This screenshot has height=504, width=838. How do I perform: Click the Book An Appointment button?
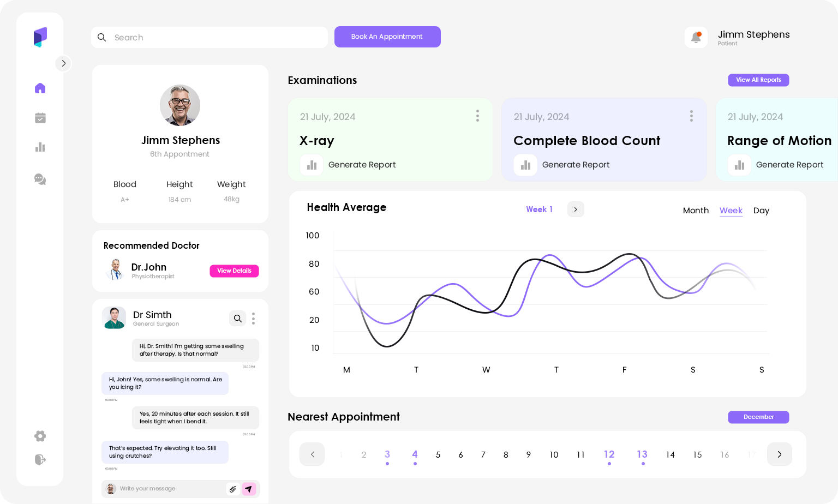(387, 37)
